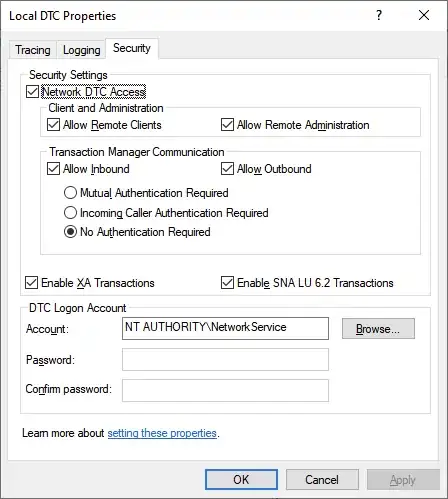The image size is (448, 499).
Task: Open the Logging tab
Action: point(81,50)
